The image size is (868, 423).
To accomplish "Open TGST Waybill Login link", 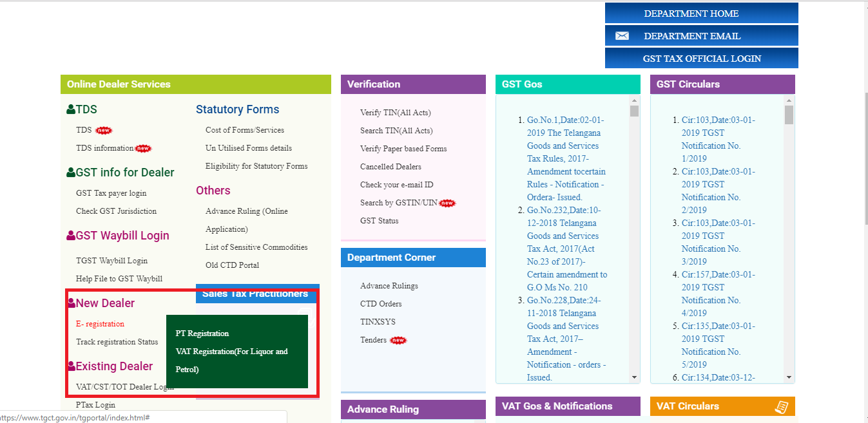I will pos(111,261).
